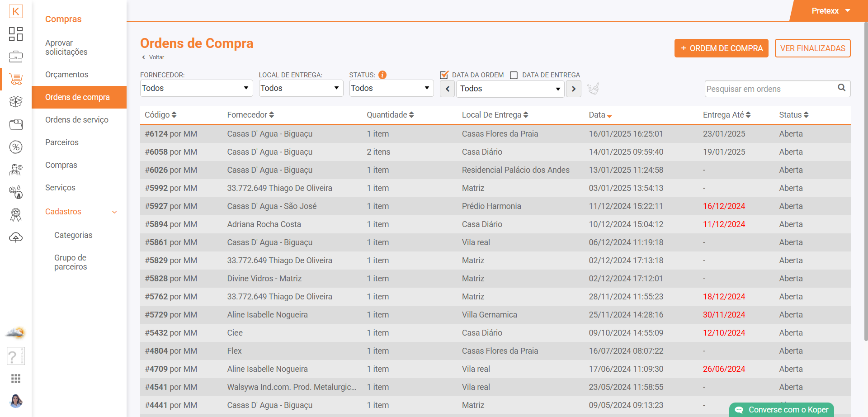Click the status info icon

[x=382, y=75]
